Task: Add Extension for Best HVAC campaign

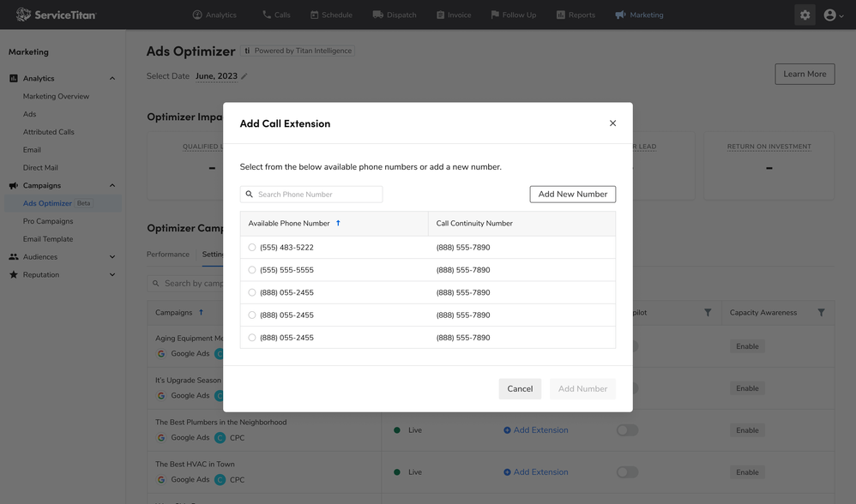Action: click(535, 472)
